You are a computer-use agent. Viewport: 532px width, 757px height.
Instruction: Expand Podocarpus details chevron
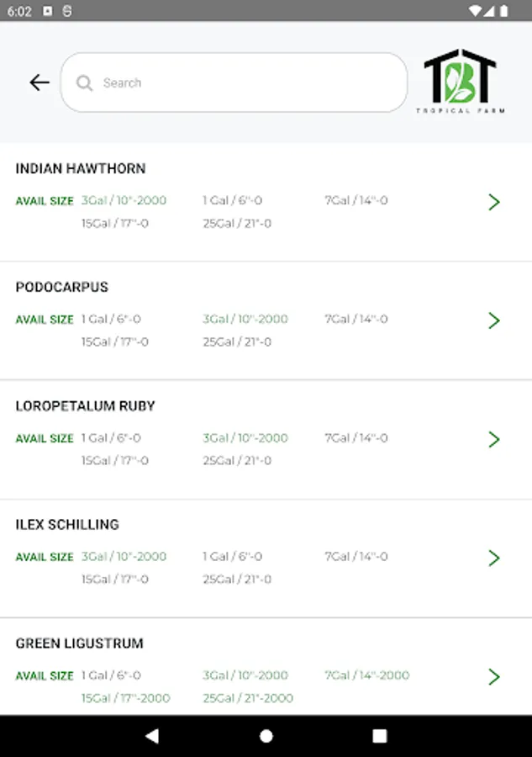pyautogui.click(x=494, y=320)
